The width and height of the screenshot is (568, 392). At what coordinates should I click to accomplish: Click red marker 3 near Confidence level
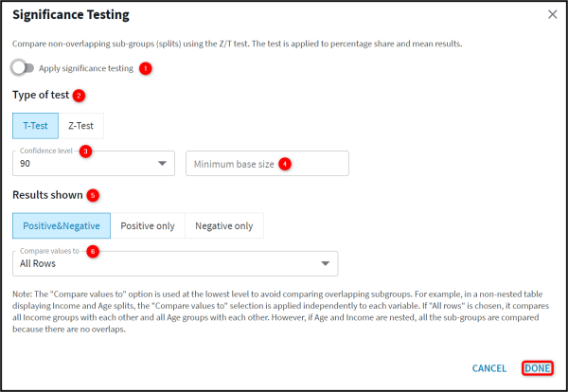85,151
